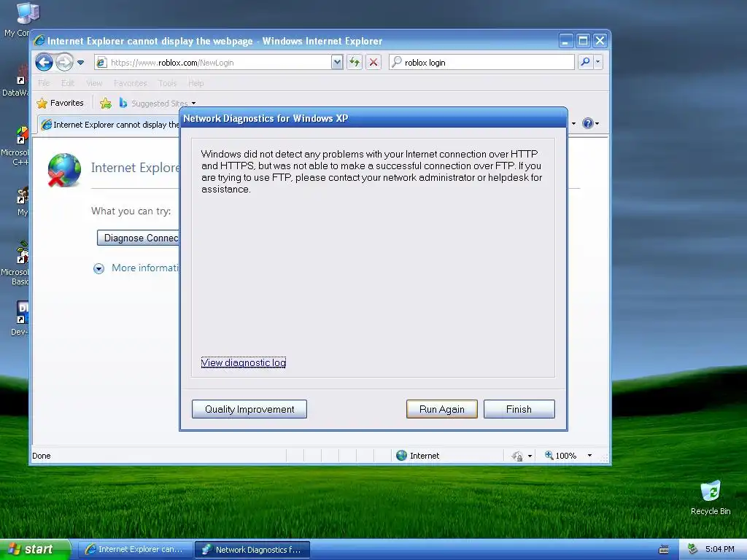Open security status dropdown in status bar

530,456
